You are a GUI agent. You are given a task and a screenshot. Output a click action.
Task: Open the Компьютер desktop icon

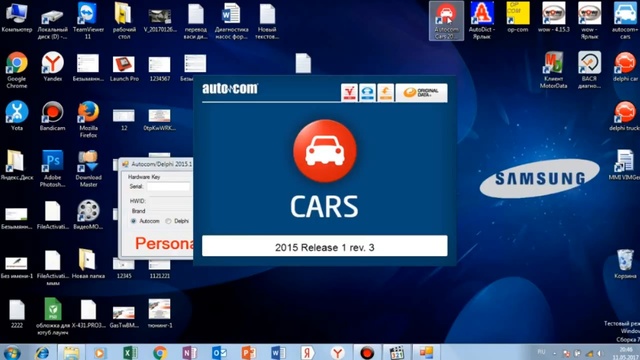tap(17, 18)
